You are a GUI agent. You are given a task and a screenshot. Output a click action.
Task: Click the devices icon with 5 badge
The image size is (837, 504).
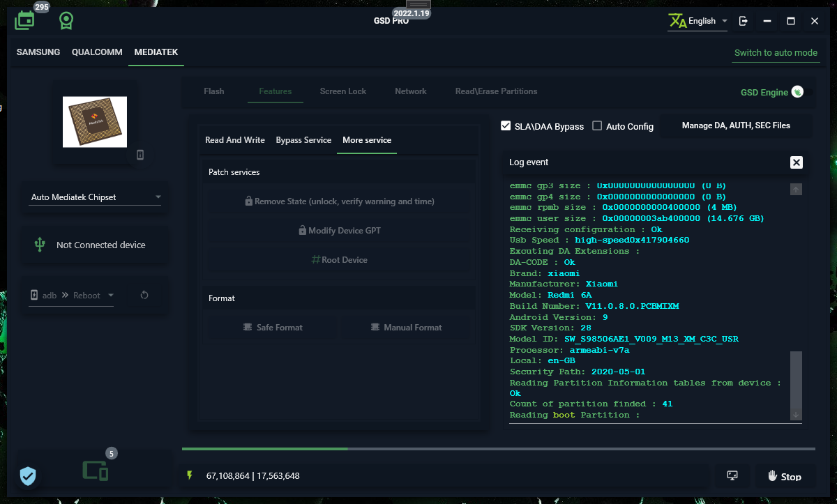96,471
